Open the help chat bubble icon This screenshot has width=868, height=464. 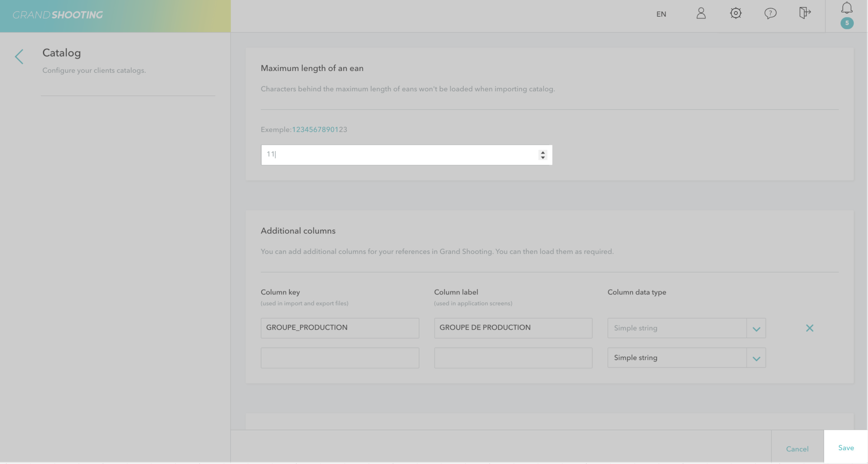(770, 14)
